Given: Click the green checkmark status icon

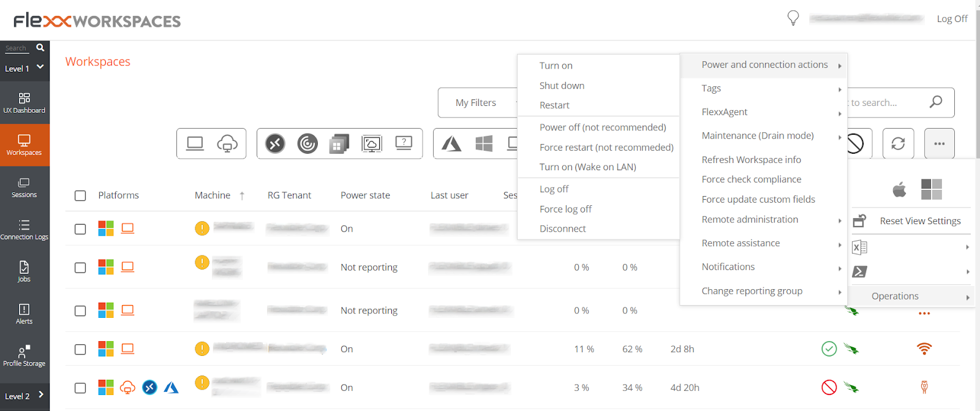Looking at the screenshot, I should (x=829, y=349).
